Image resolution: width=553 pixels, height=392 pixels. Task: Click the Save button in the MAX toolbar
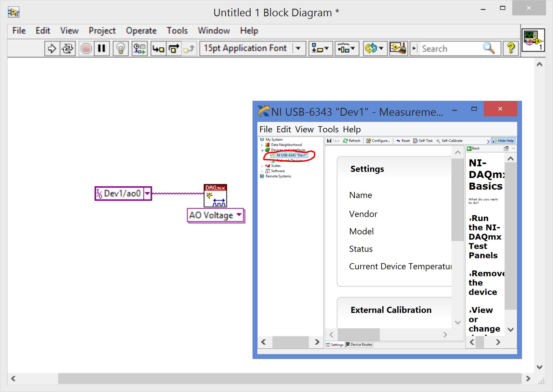pyautogui.click(x=333, y=141)
